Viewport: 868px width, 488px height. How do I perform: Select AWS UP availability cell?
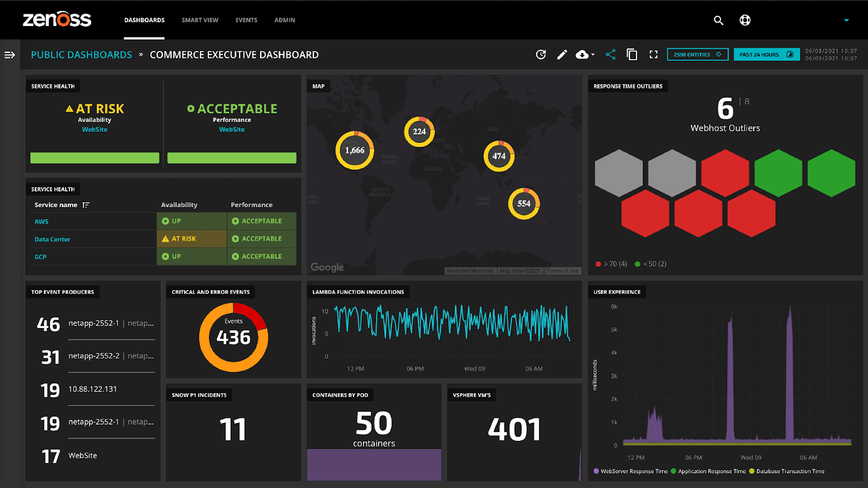coord(192,221)
